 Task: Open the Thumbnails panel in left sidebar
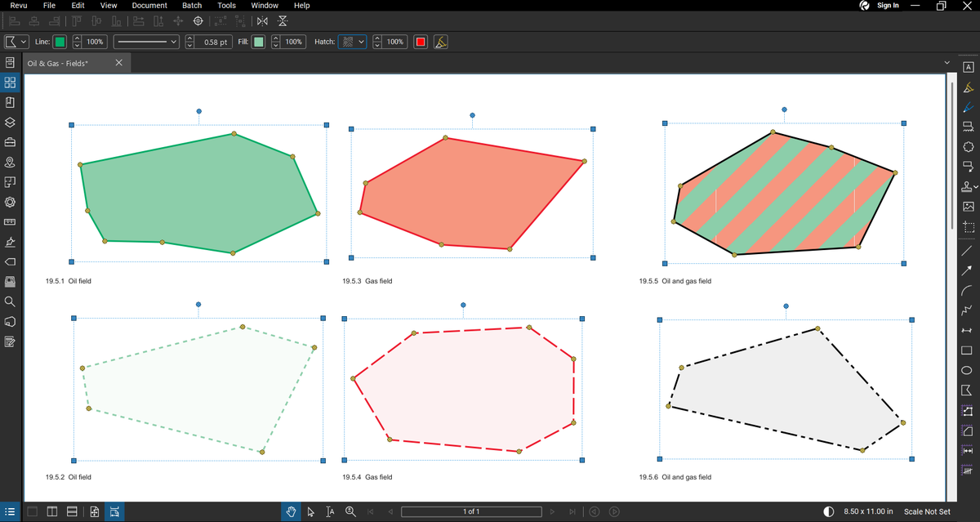[10, 83]
